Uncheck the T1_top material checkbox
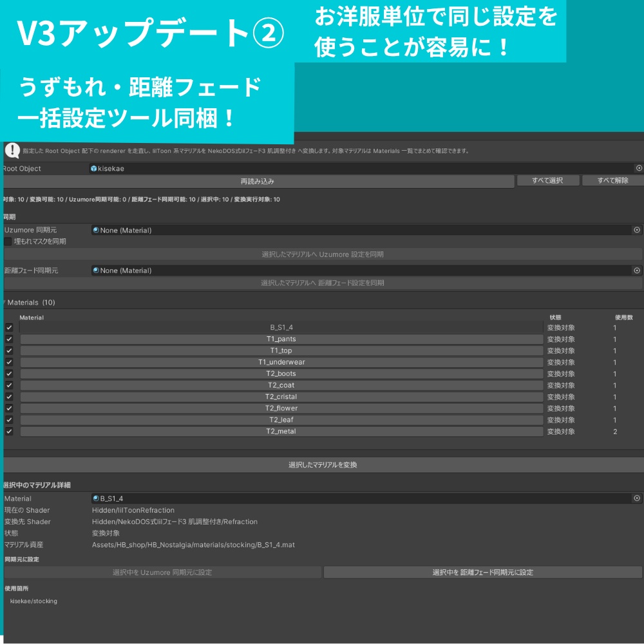The height and width of the screenshot is (644, 644). tap(8, 350)
